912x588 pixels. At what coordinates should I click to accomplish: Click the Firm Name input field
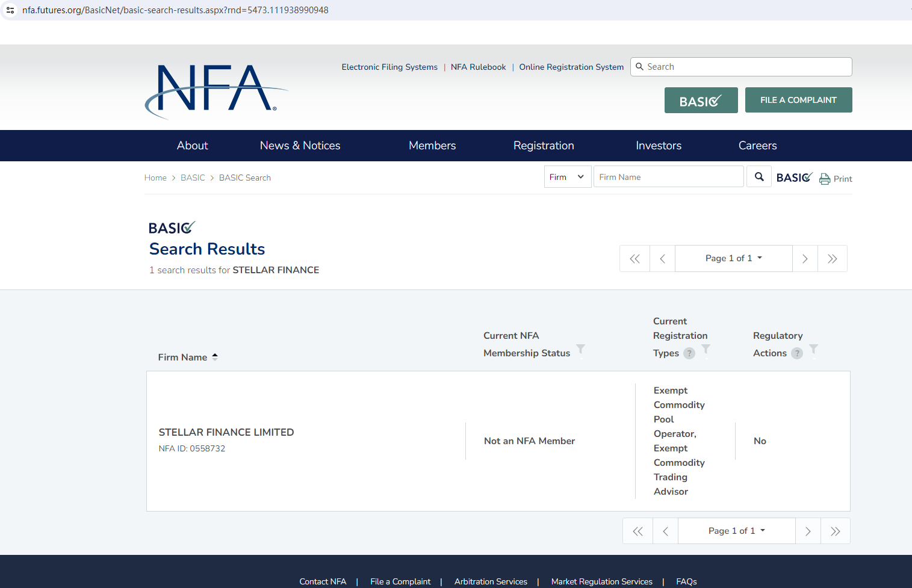point(668,177)
